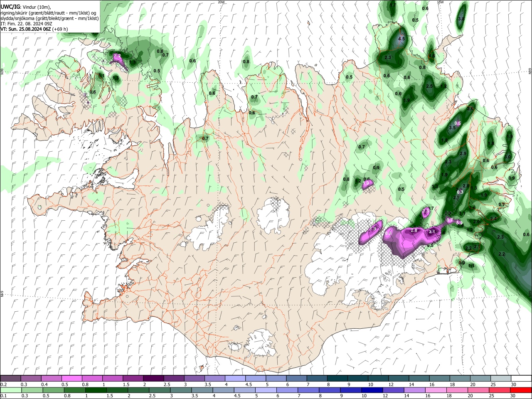The height and width of the screenshot is (399, 532).
Task: Click the '20' label under bottom legend row
Action: (470, 396)
